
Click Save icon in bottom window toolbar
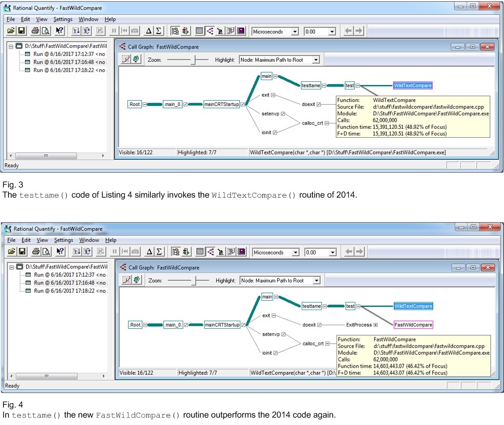click(x=22, y=252)
